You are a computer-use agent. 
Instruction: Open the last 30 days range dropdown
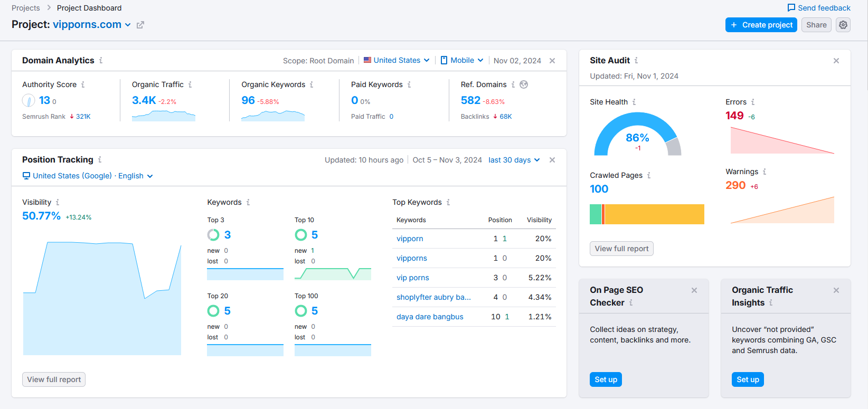click(514, 160)
